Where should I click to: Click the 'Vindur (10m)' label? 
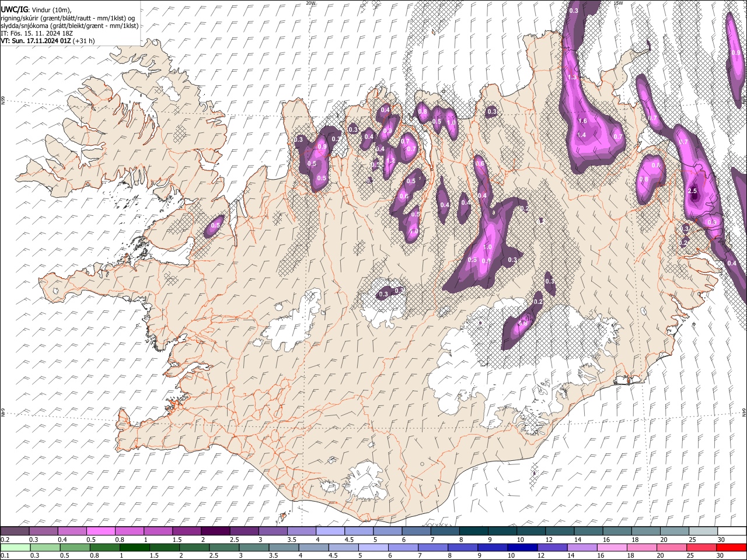[x=51, y=10]
